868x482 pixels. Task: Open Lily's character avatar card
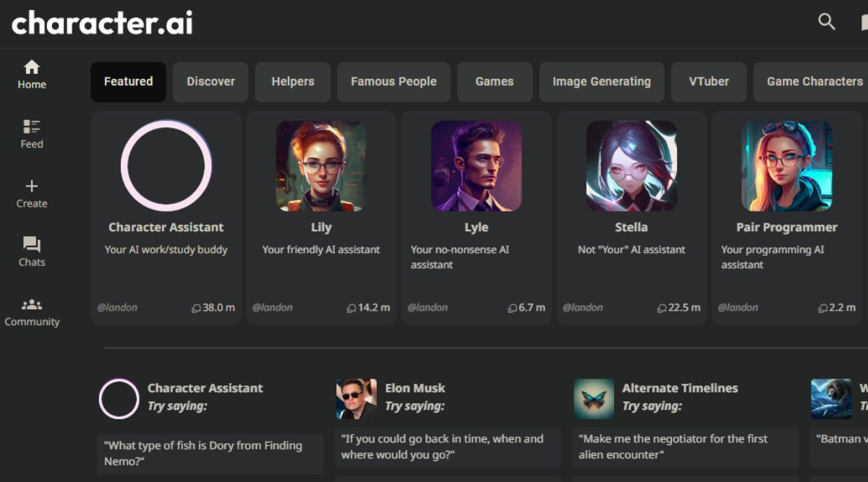[321, 166]
